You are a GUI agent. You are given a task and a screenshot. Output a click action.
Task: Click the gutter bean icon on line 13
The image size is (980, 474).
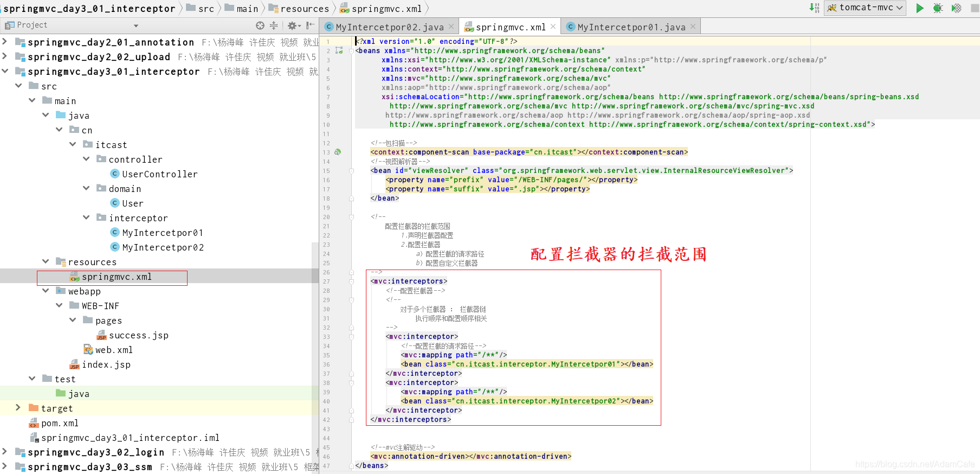(338, 152)
